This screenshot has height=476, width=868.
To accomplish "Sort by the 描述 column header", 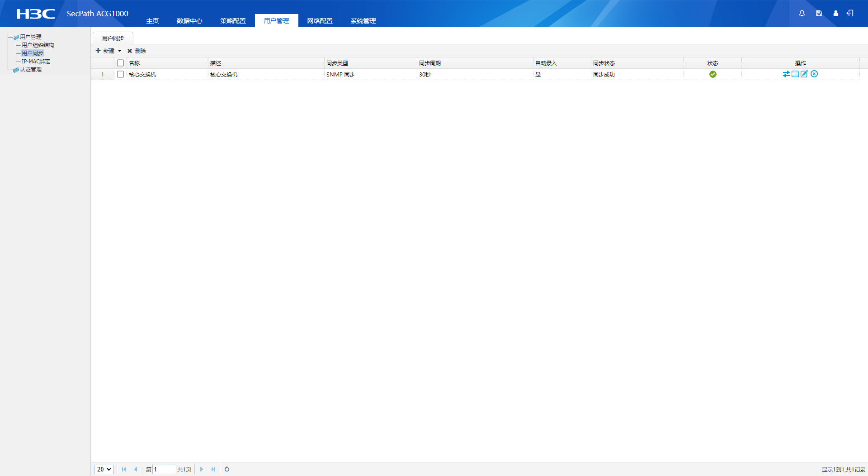I will click(266, 63).
